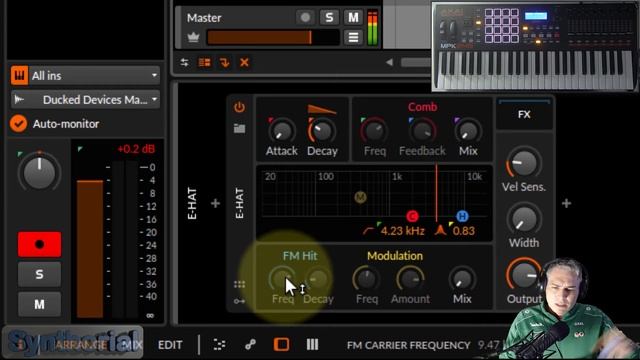Click the Modulation Freq knob

[x=367, y=279]
